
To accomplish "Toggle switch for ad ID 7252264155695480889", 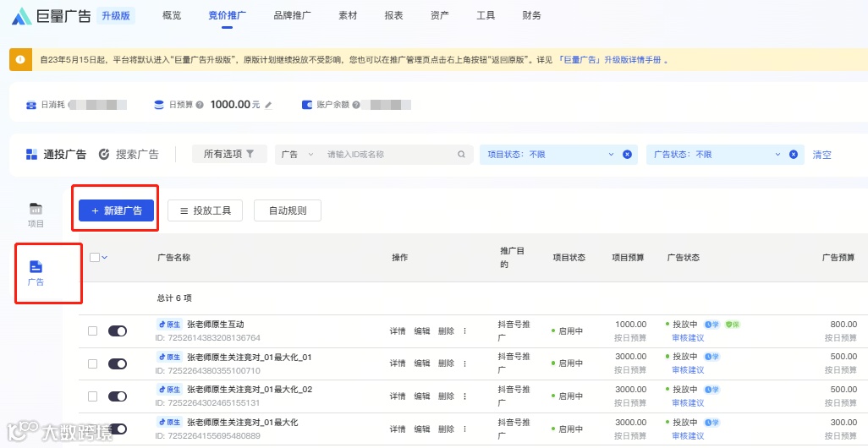I will [x=118, y=429].
